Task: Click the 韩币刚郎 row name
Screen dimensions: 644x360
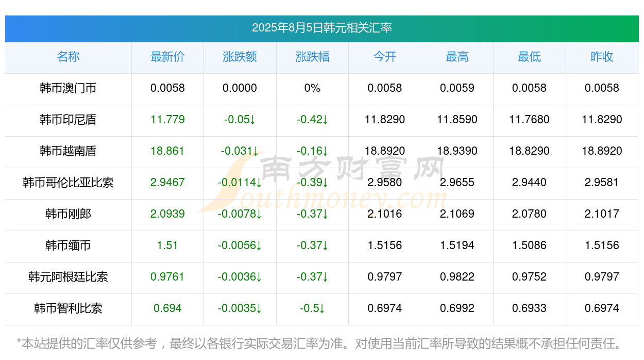Action: point(68,214)
